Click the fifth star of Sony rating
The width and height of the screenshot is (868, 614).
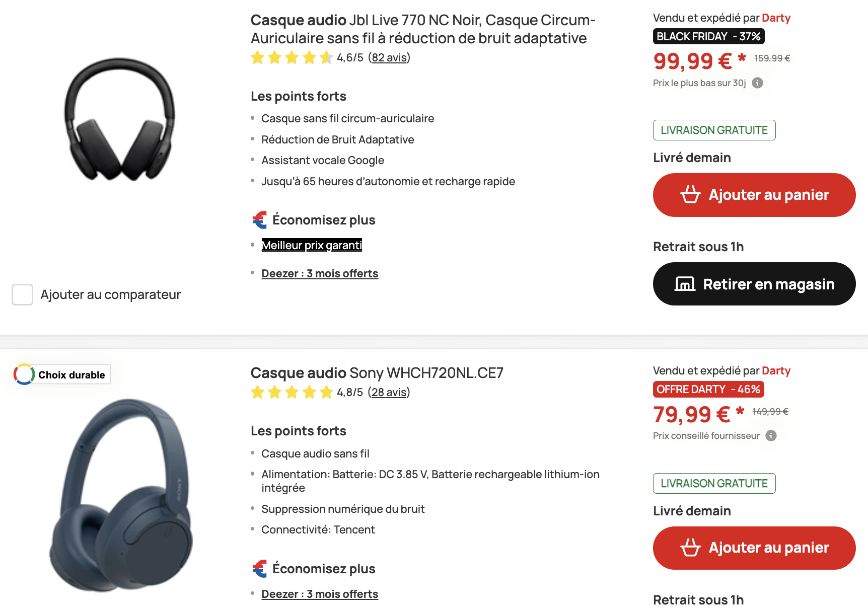326,392
